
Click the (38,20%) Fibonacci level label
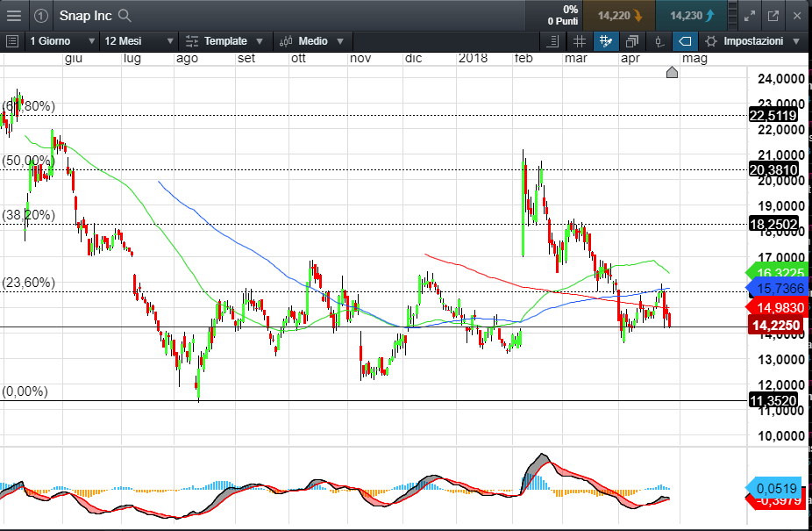tap(28, 215)
